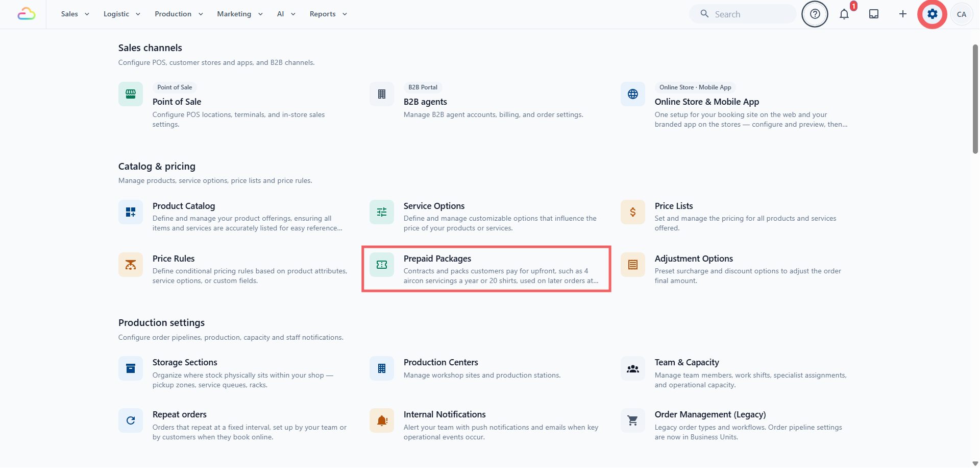Click the Search input field
The image size is (980, 468).
point(743,14)
